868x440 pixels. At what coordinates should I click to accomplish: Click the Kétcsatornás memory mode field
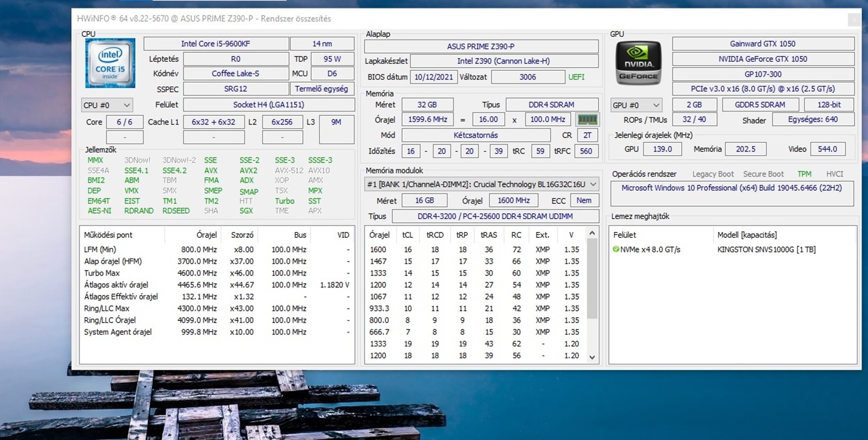click(x=476, y=135)
